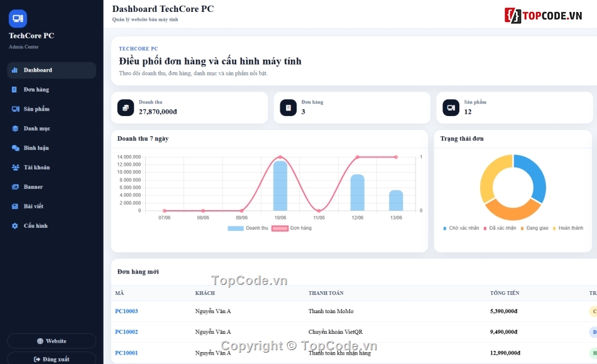The image size is (597, 364).
Task: Toggle Chờ xác nhận legend item
Action: point(461,228)
